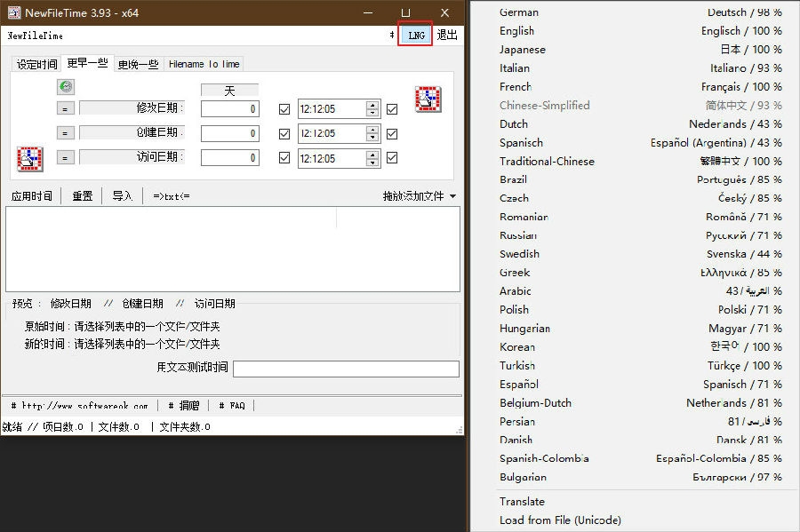Toggle rightmost checkbox in 修改日期 row
This screenshot has width=800, height=532.
tap(392, 109)
